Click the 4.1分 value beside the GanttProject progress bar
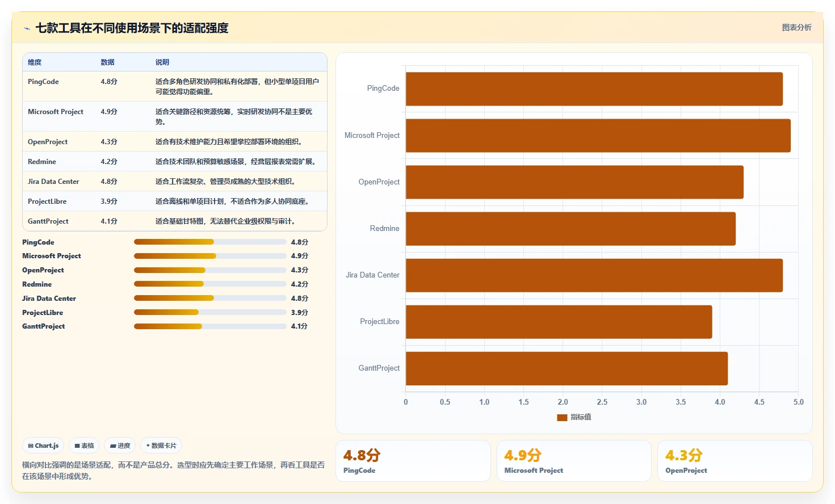 [x=299, y=326]
